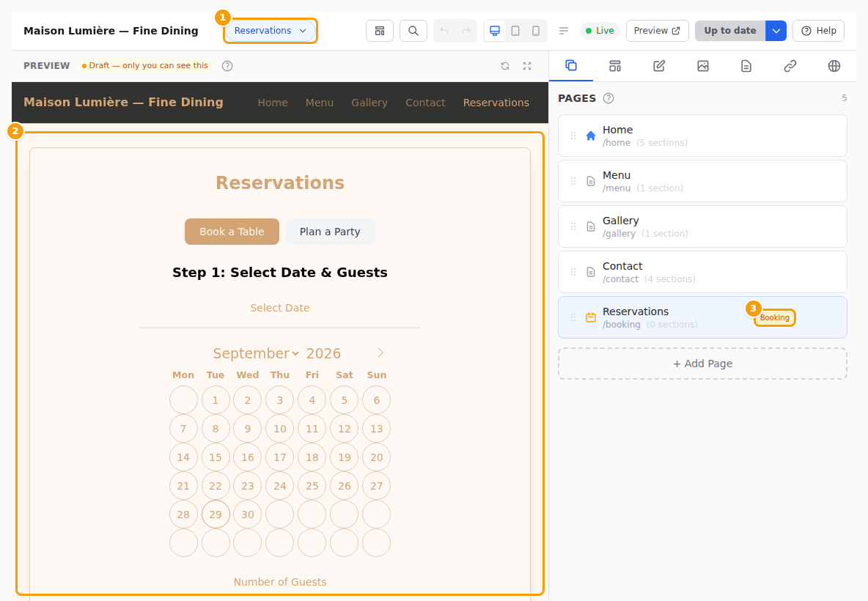Click the Booking tag badge
This screenshot has width=868, height=601.
pyautogui.click(x=774, y=317)
